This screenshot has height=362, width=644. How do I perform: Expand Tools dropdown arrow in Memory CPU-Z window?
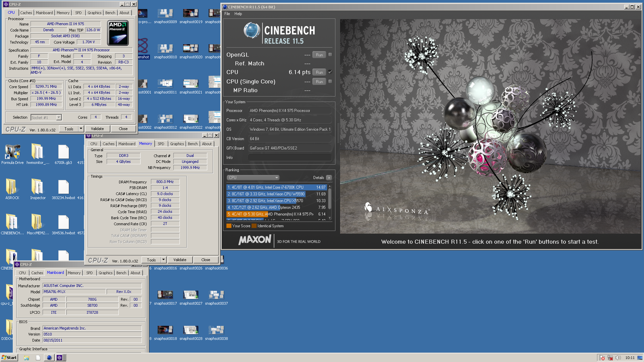163,260
